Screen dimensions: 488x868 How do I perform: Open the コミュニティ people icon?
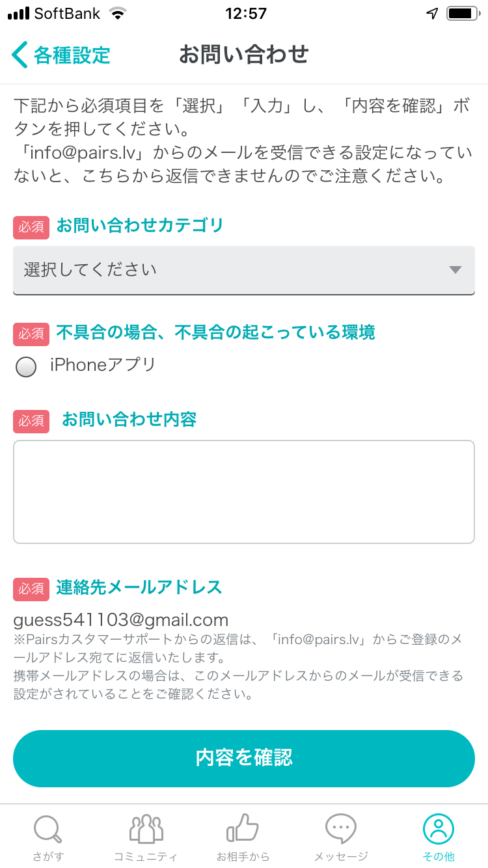pos(146,829)
